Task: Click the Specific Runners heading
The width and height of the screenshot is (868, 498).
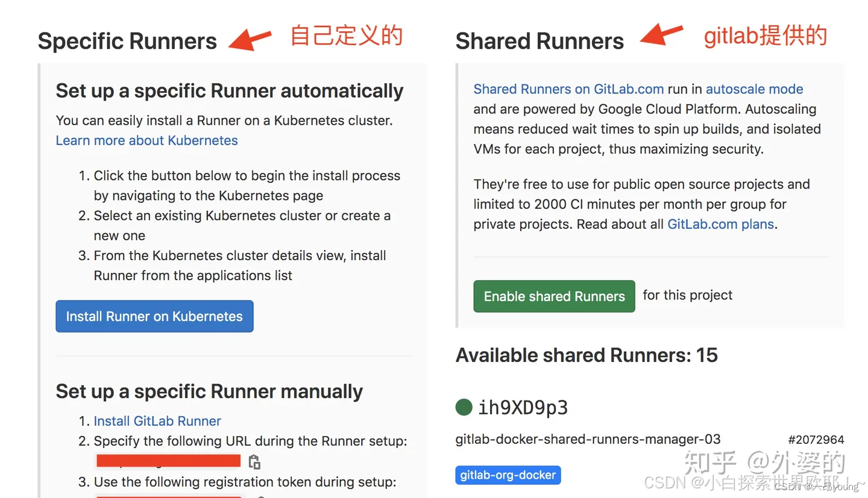Action: click(x=127, y=41)
